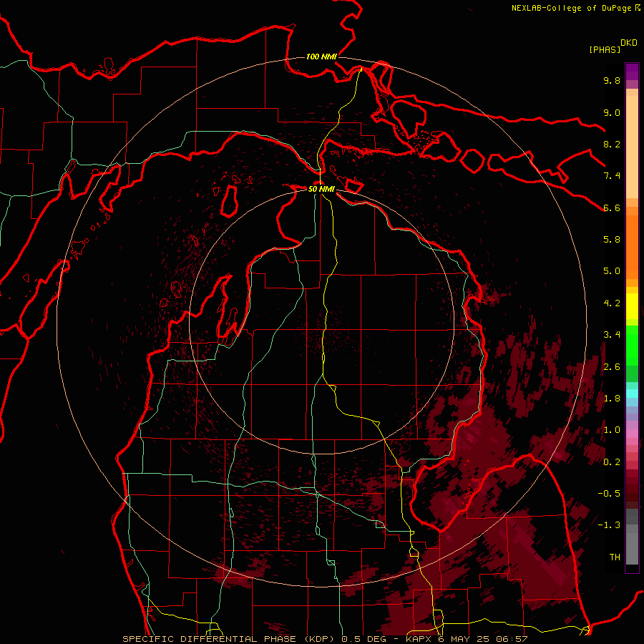Click the SPECIFIC DIFFERENTIAL PHASE caption text
Image resolution: width=644 pixels, height=644 pixels.
(209, 639)
